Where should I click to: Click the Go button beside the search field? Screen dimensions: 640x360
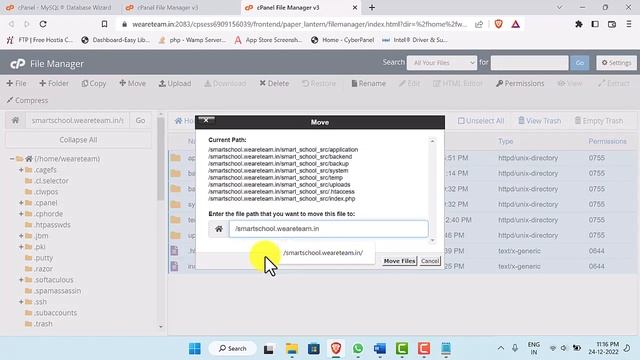[x=580, y=63]
